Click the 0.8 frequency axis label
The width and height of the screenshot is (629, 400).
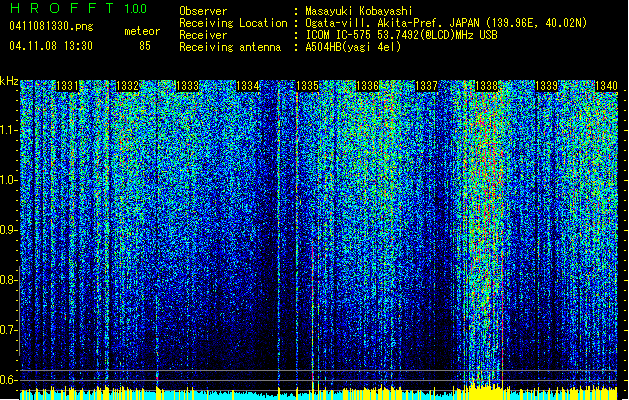(9, 280)
